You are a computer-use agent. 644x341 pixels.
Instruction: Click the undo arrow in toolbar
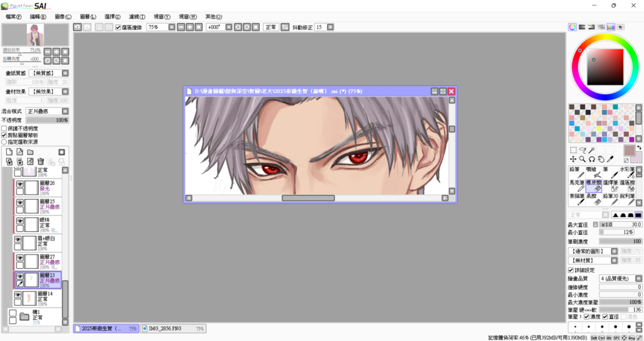click(x=77, y=27)
